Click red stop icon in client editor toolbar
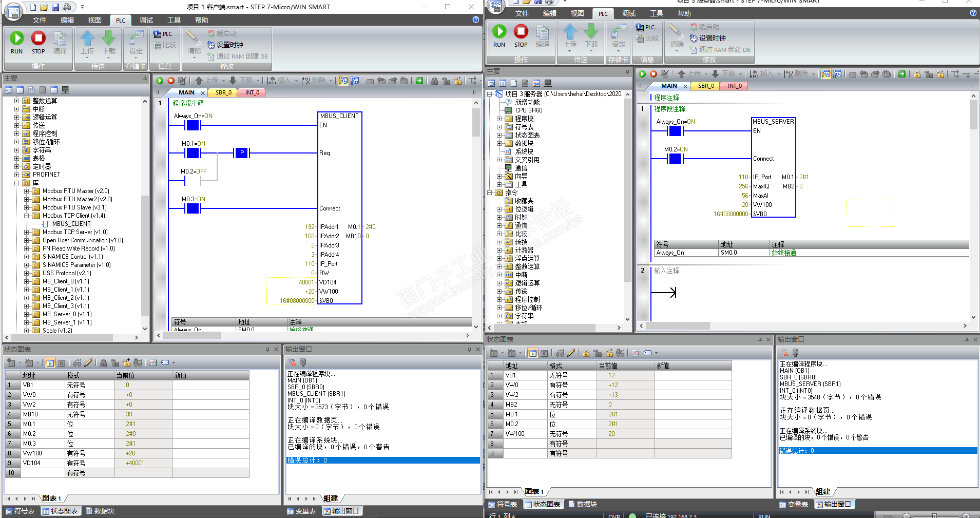 [x=171, y=81]
